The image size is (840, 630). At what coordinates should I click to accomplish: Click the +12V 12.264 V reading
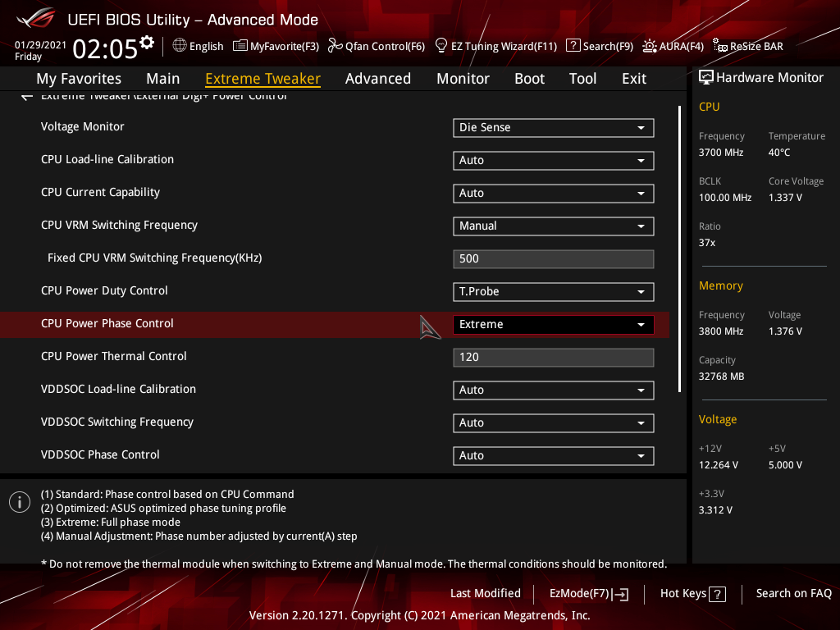[x=719, y=465]
